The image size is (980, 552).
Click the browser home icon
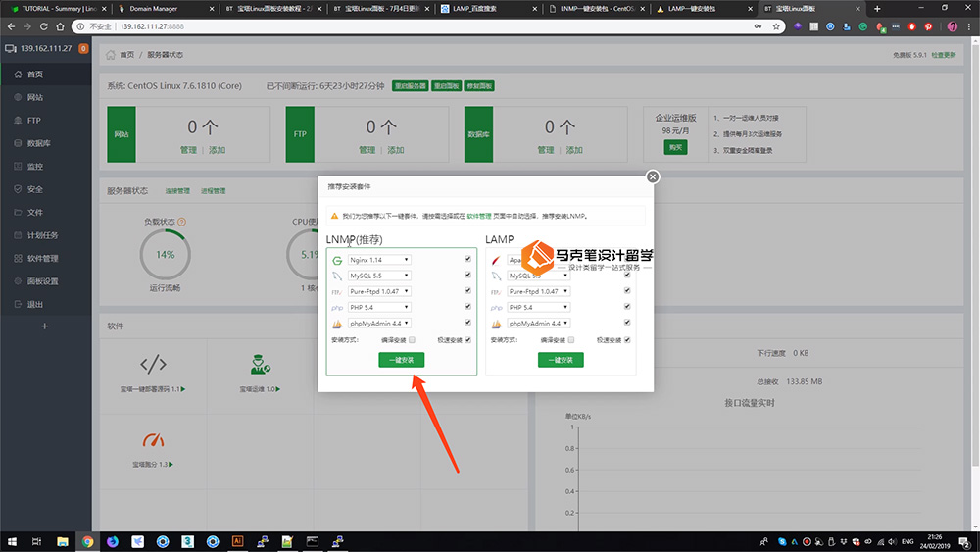click(60, 26)
